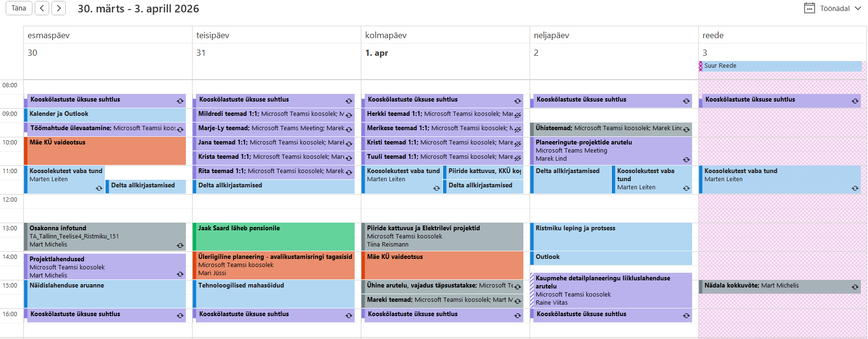
Task: Select the 1. apr kolmapäev day header
Action: coord(445,44)
